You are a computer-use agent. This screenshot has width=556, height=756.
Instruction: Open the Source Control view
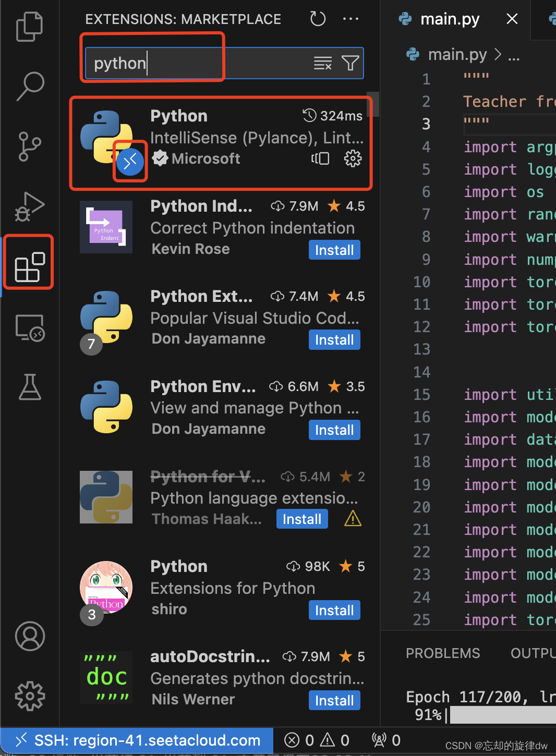coord(30,146)
